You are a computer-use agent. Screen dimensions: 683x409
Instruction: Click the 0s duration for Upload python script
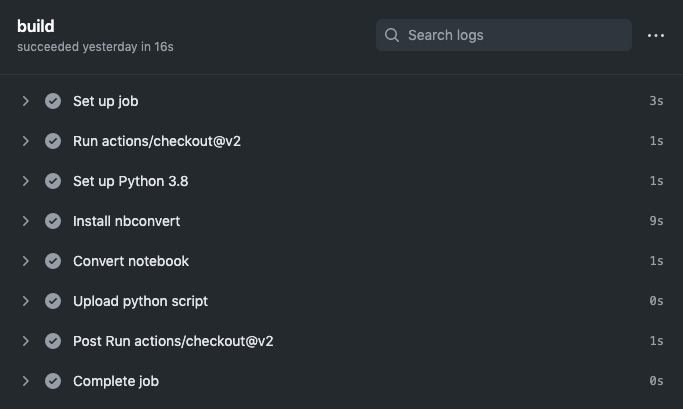click(656, 301)
